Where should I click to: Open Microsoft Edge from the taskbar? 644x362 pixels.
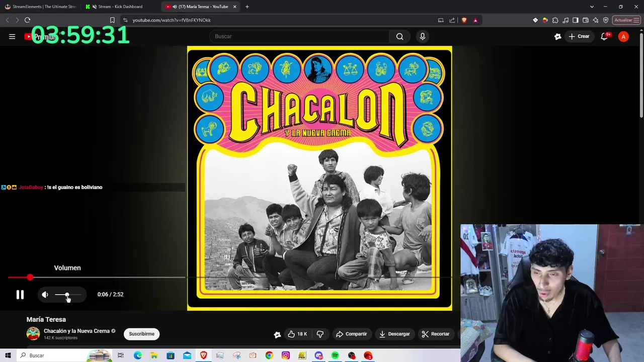point(138,355)
